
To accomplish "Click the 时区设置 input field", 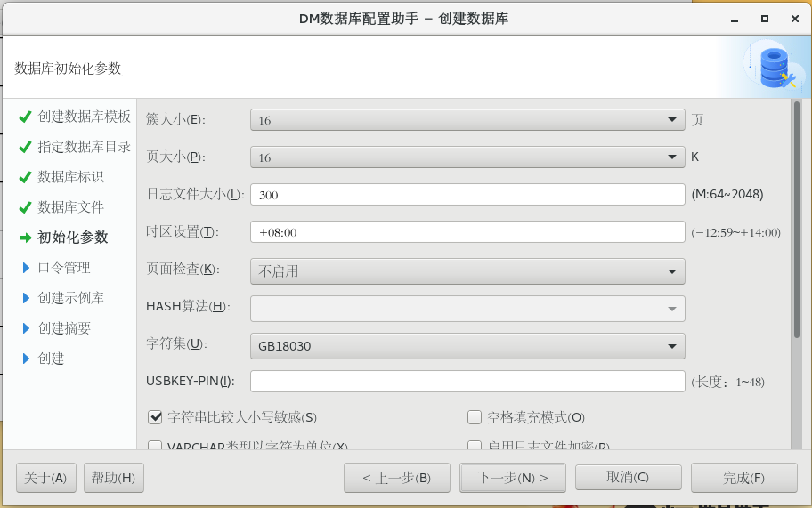I will (x=467, y=231).
